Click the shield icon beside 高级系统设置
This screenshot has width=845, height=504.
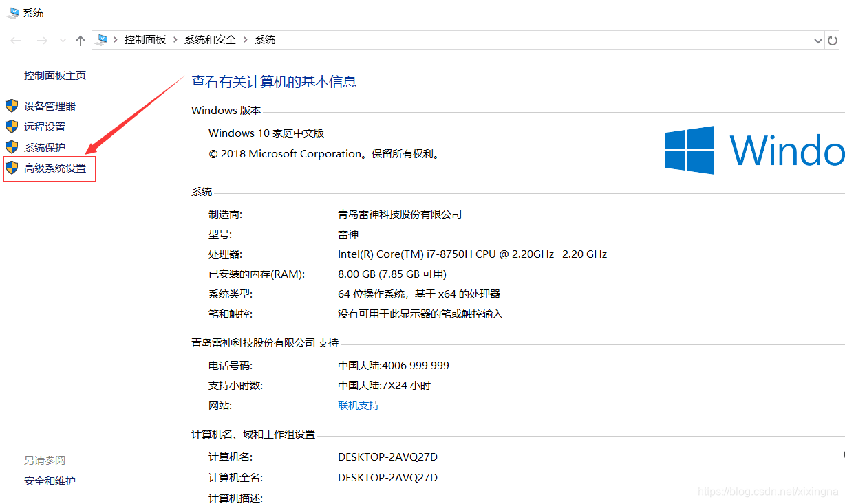coord(12,168)
